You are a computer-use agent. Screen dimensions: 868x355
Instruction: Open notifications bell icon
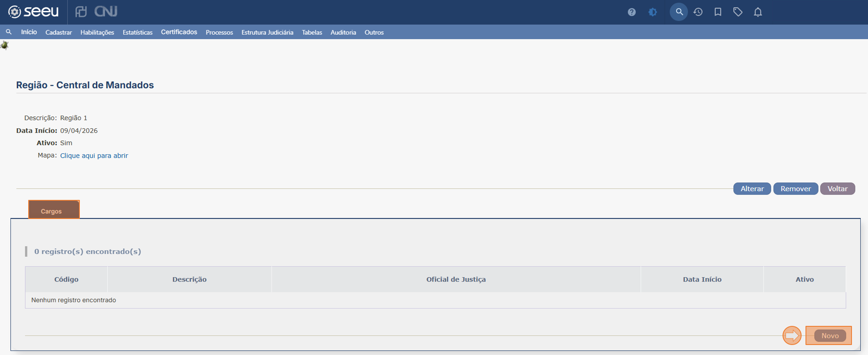(x=758, y=12)
